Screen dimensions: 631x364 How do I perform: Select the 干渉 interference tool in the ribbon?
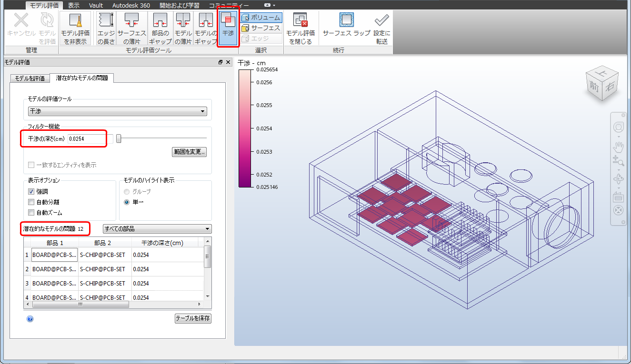click(228, 29)
